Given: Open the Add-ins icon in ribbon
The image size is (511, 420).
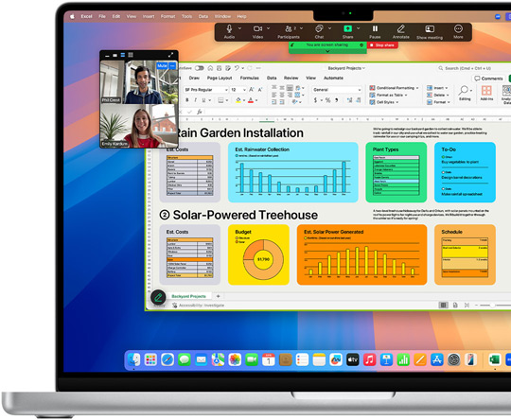Looking at the screenshot, I should click(486, 93).
